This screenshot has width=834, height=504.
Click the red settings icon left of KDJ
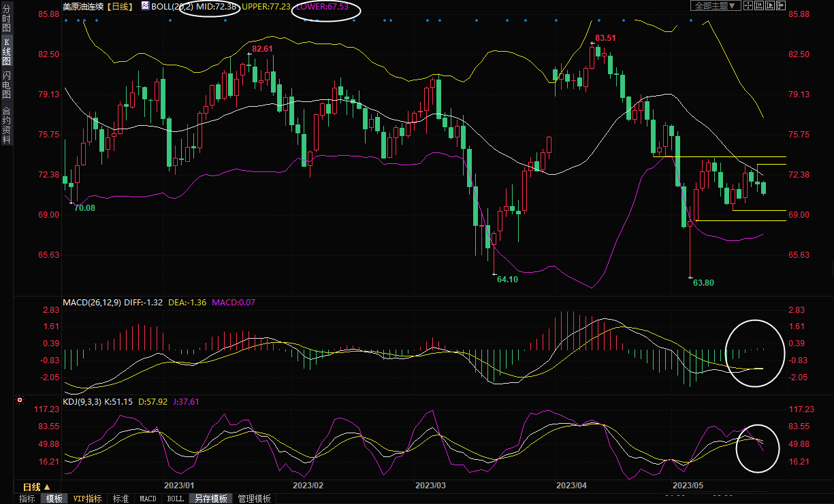[20, 401]
